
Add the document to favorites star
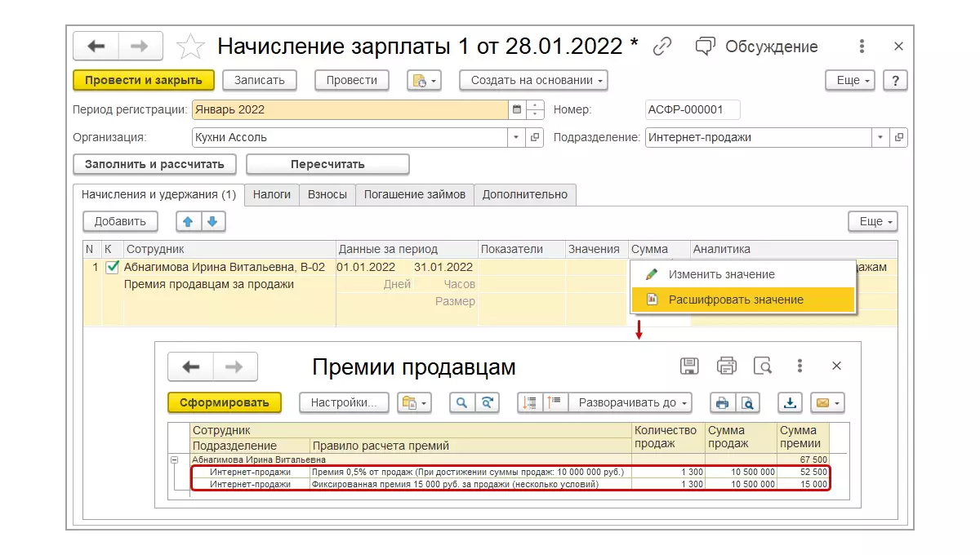pyautogui.click(x=190, y=47)
